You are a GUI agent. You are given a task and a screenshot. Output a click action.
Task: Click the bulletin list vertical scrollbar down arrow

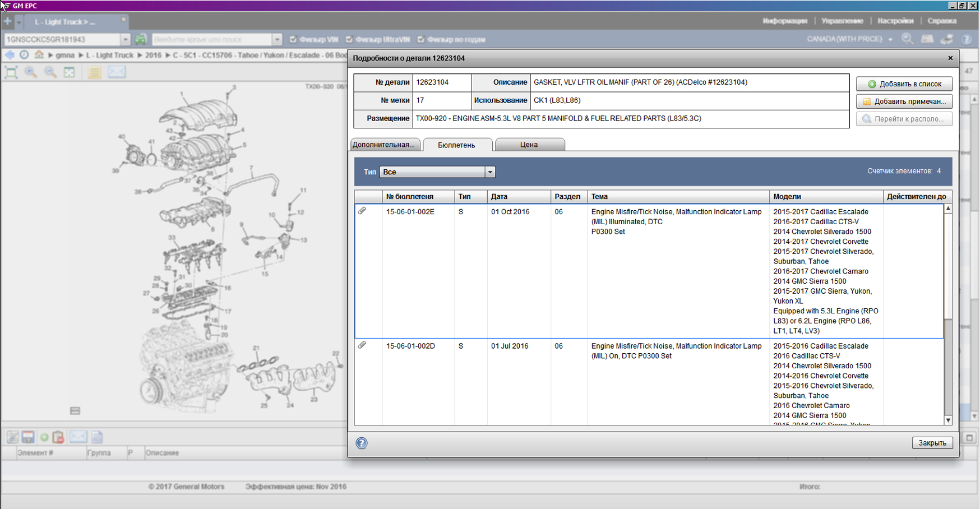(x=948, y=420)
